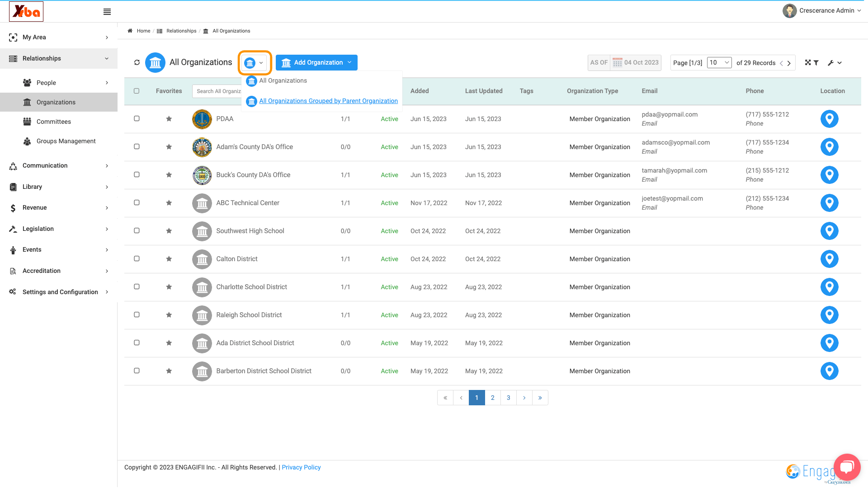Open the wrench tools dropdown

(x=835, y=63)
